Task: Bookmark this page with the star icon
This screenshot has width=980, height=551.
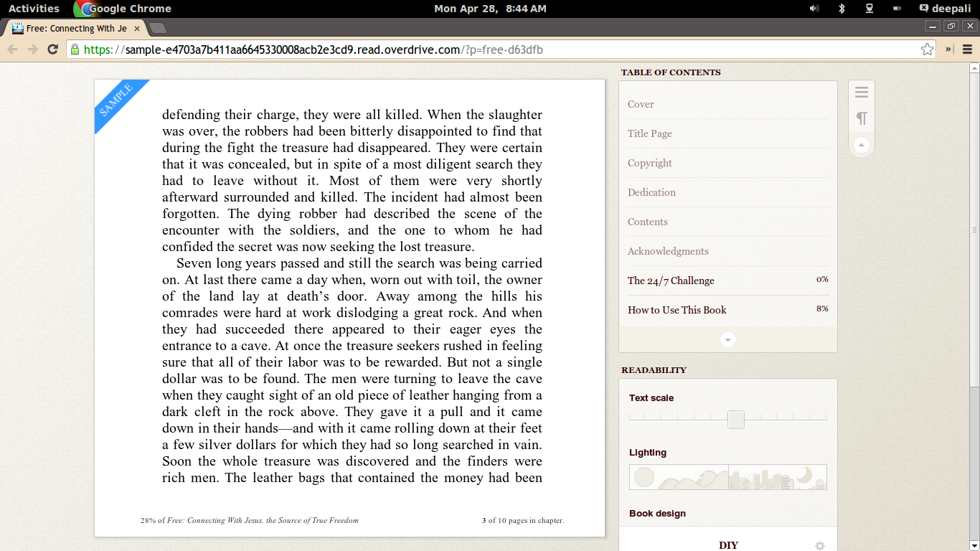Action: (928, 49)
